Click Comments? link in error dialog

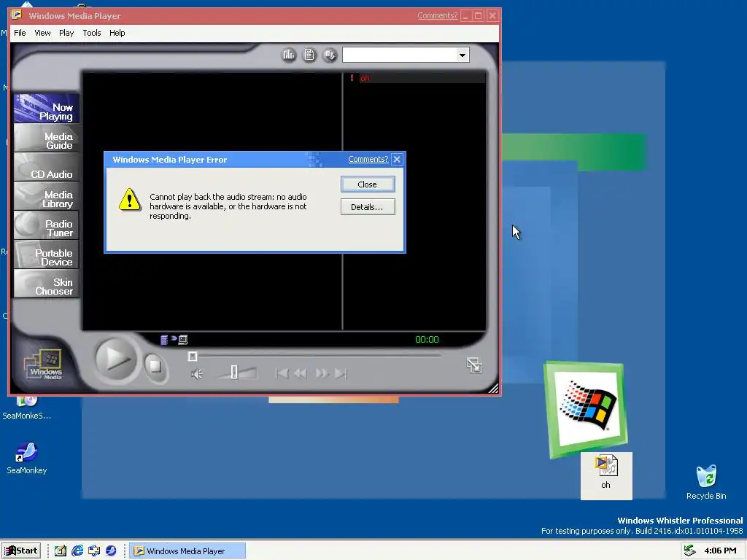[368, 159]
